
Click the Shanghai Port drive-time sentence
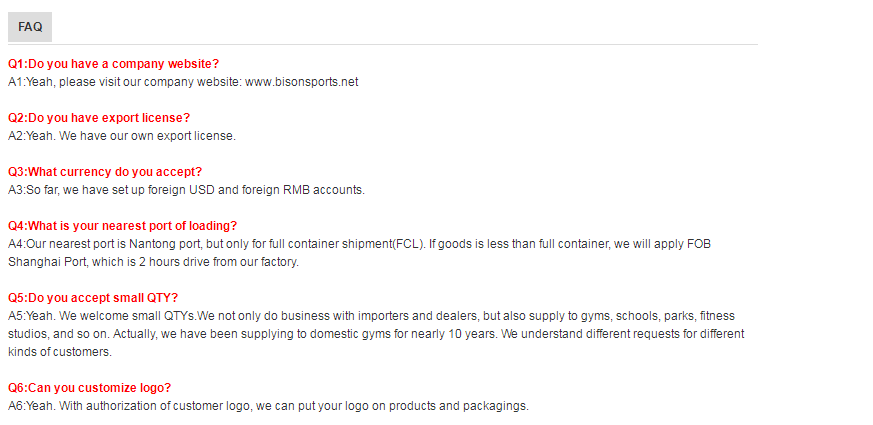pos(153,262)
